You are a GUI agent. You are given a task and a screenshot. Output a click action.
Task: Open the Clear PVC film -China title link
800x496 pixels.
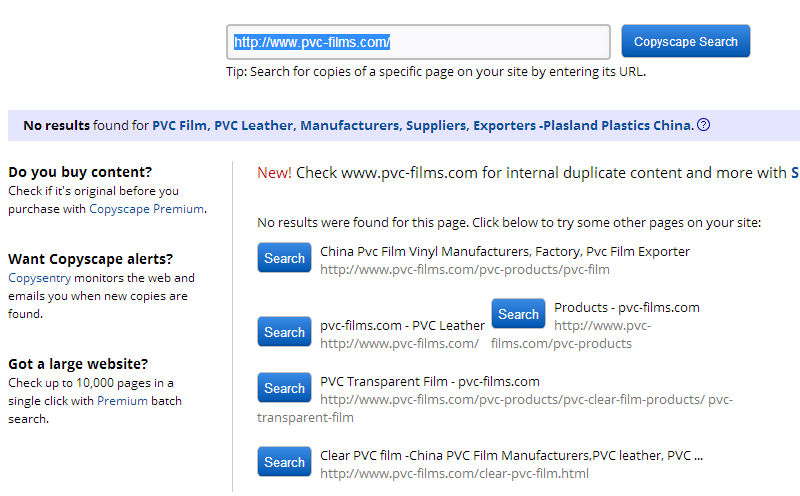(x=511, y=456)
